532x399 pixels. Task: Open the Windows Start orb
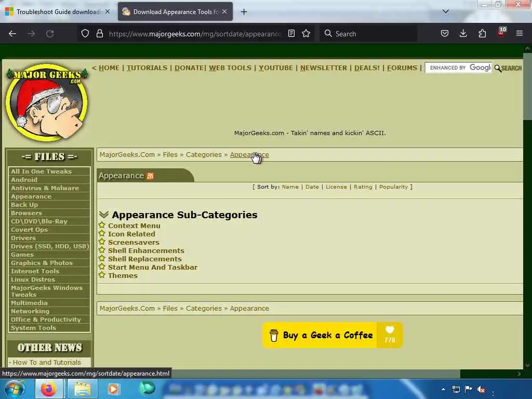click(15, 389)
